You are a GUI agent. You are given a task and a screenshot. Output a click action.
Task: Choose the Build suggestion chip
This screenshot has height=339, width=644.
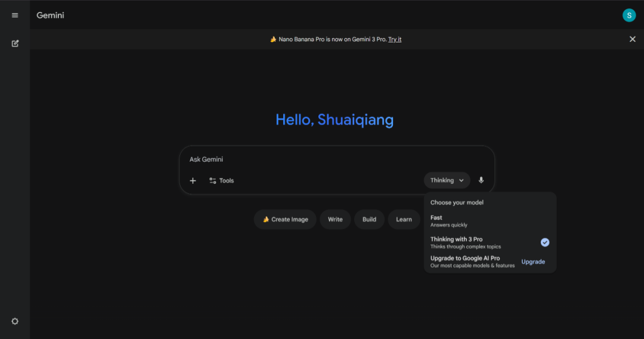(x=369, y=220)
